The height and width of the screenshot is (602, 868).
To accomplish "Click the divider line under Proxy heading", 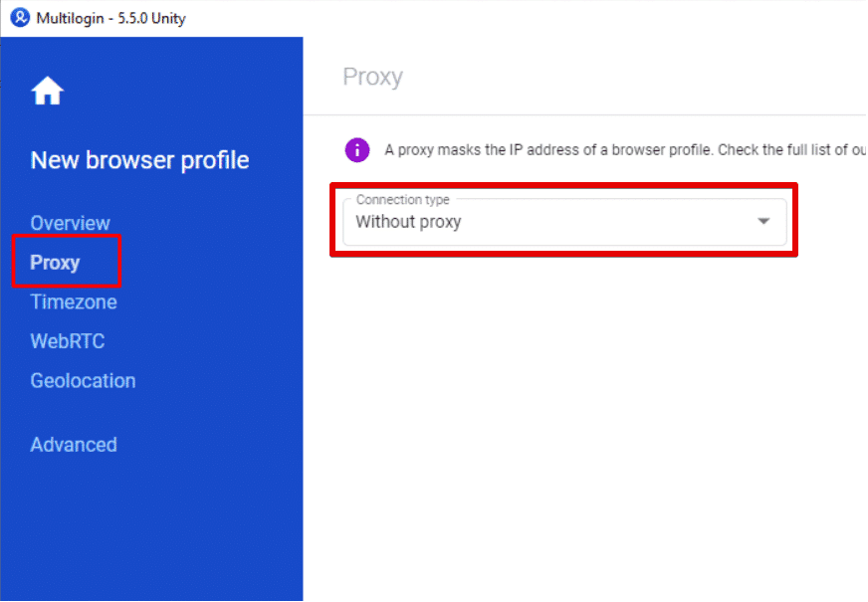I will coord(584,115).
